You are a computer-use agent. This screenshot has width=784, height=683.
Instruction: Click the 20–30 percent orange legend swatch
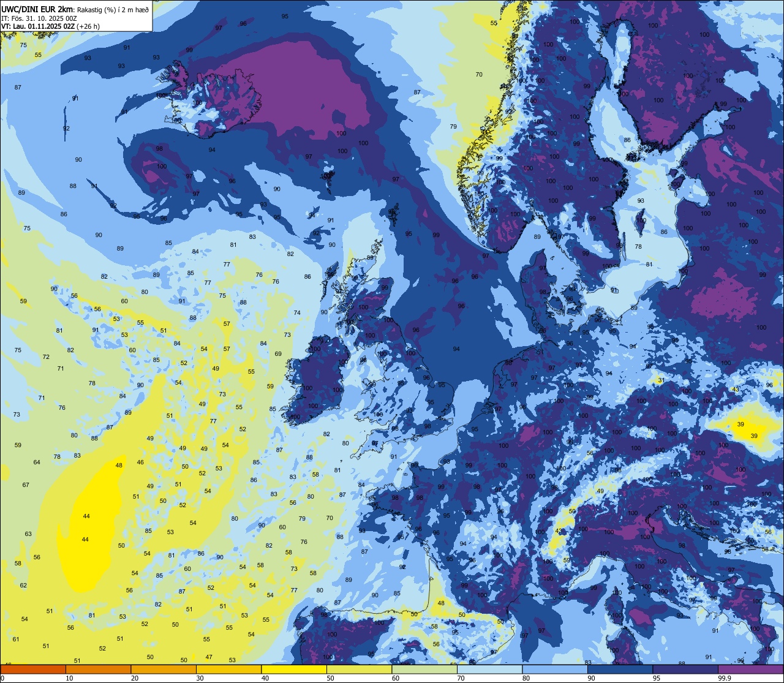pos(164,669)
